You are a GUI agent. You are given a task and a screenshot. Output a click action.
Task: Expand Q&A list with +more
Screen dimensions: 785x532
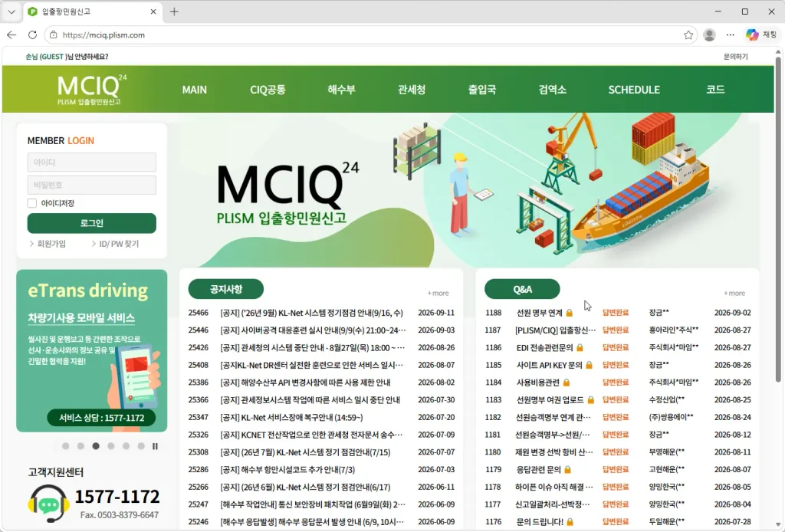pyautogui.click(x=734, y=294)
